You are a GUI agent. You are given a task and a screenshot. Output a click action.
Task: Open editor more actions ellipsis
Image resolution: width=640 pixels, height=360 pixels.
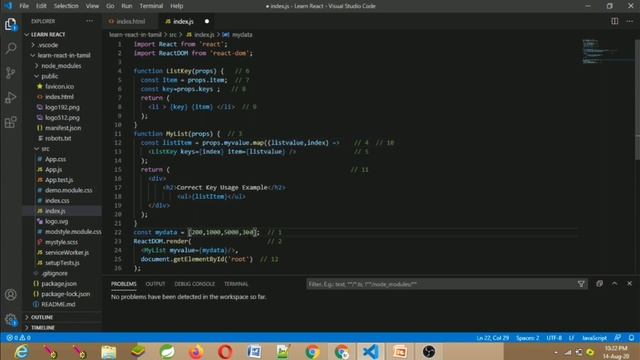point(629,21)
